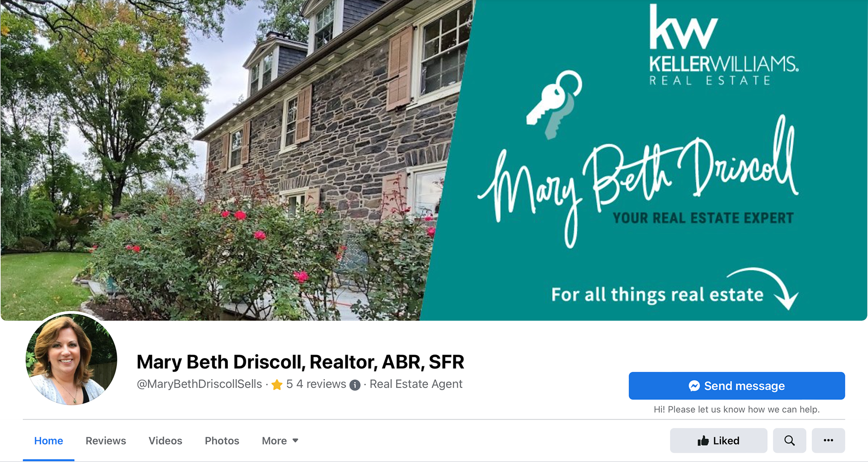This screenshot has width=868, height=462.
Task: Click the reviews info circle icon
Action: point(355,385)
